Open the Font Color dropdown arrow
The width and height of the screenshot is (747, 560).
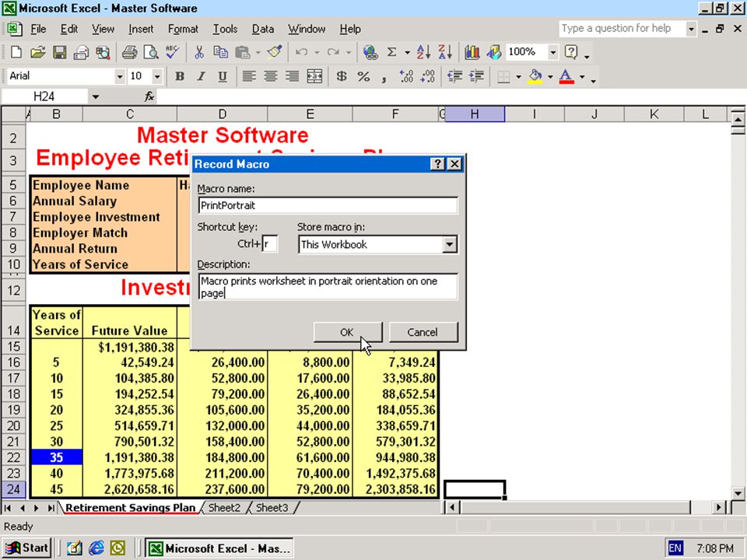pos(582,77)
